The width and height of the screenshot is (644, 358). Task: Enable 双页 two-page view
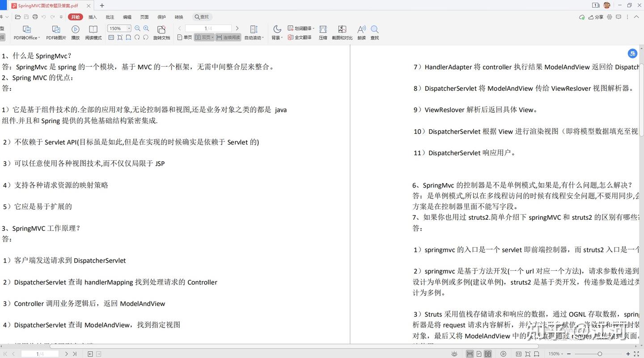(x=203, y=38)
